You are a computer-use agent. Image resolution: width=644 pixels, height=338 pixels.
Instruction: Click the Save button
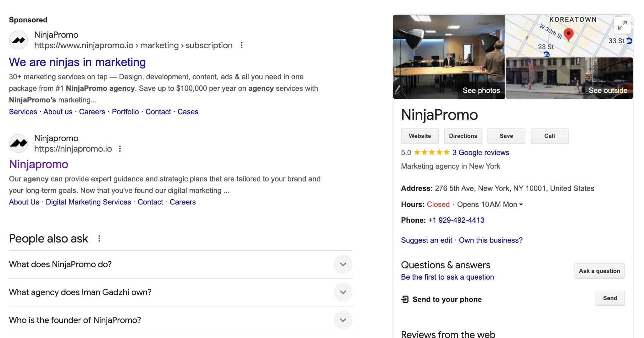[x=506, y=136]
